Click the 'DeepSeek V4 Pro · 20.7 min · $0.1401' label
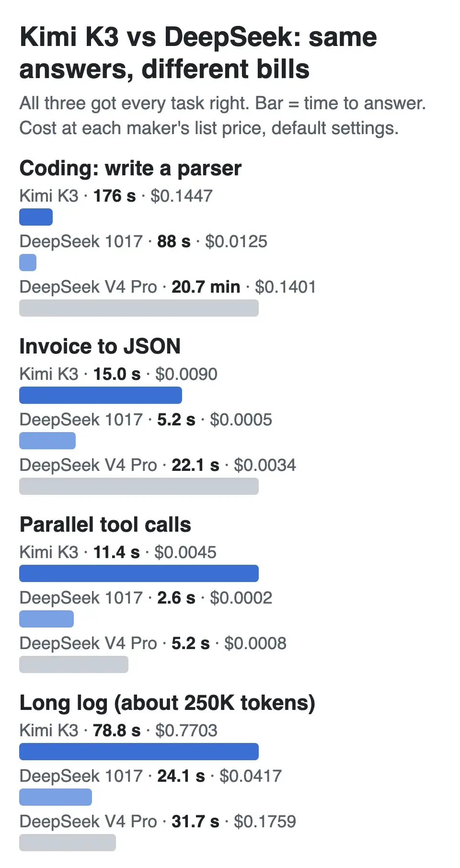This screenshot has width=460, height=868. [x=168, y=287]
